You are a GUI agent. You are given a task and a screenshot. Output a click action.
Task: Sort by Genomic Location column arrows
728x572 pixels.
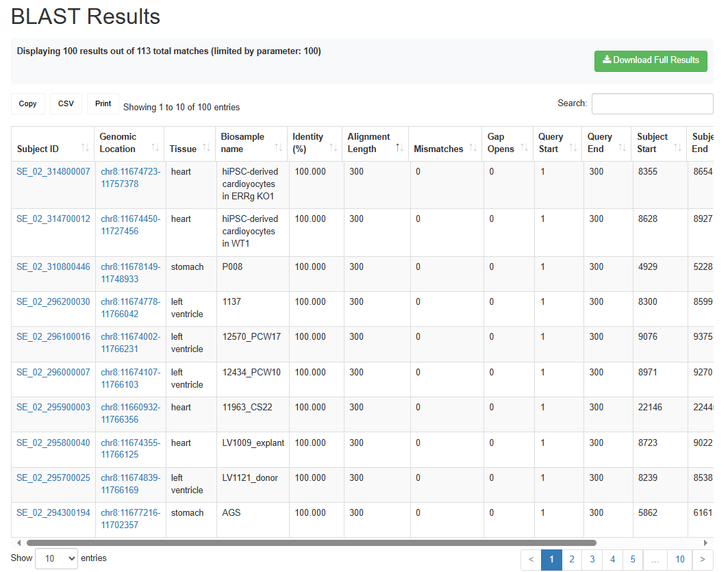155,148
